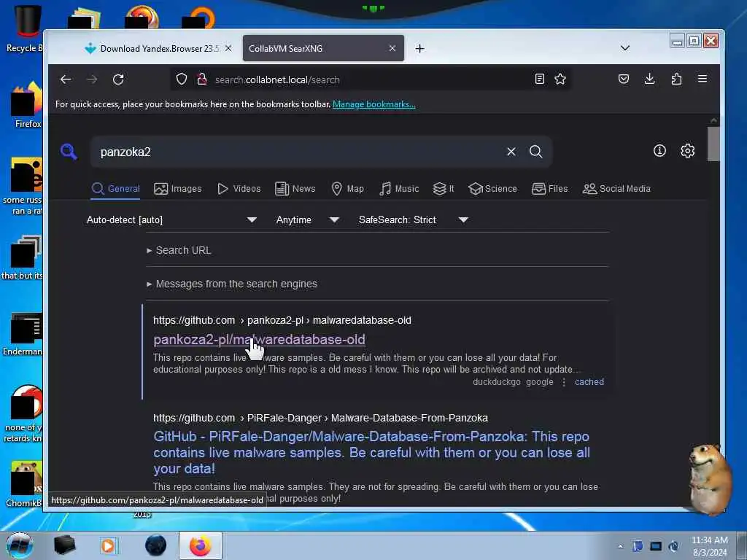Open the downloads arrow icon
The width and height of the screenshot is (747, 560).
[x=649, y=79]
